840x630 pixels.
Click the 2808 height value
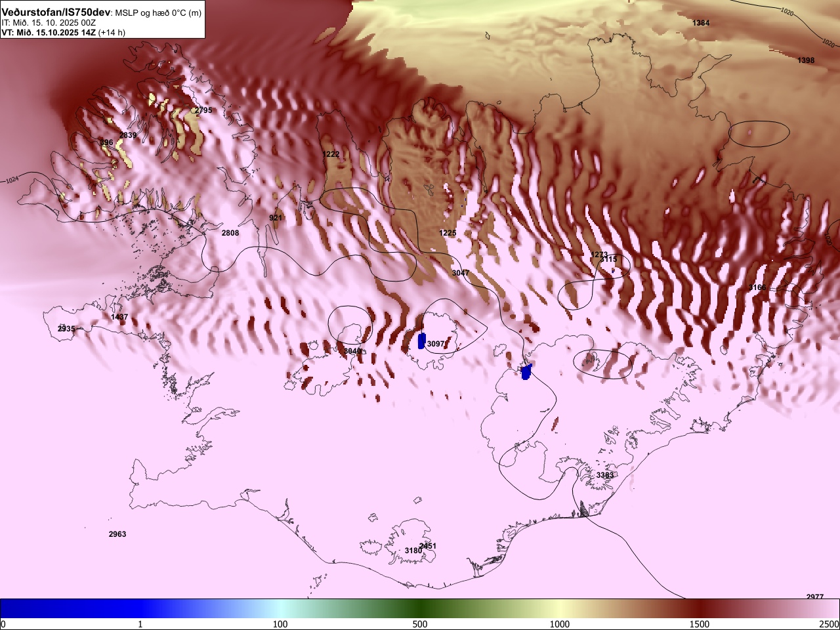(230, 233)
